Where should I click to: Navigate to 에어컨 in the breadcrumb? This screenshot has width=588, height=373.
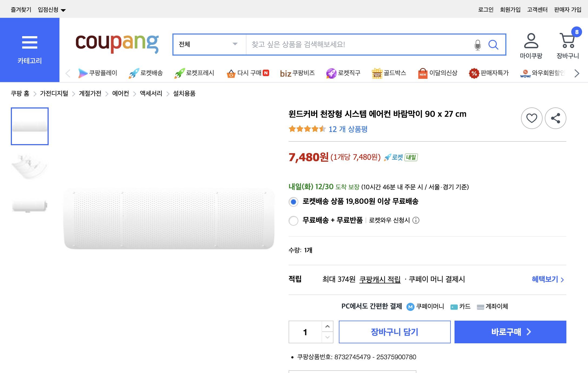pos(120,93)
